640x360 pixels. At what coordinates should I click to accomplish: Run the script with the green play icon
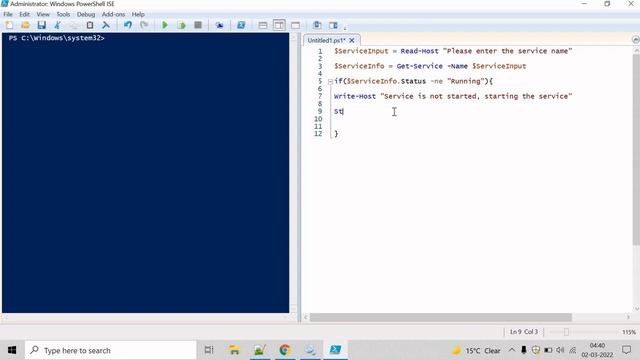point(165,25)
